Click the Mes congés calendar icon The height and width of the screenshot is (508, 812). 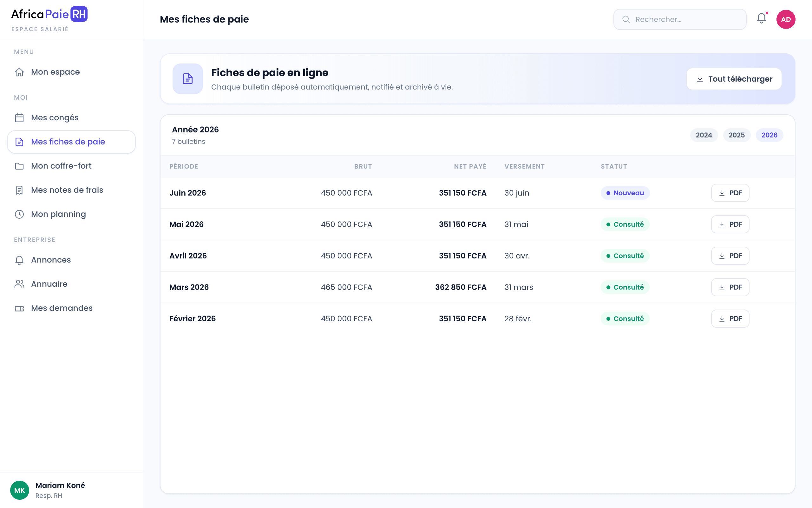pos(19,117)
